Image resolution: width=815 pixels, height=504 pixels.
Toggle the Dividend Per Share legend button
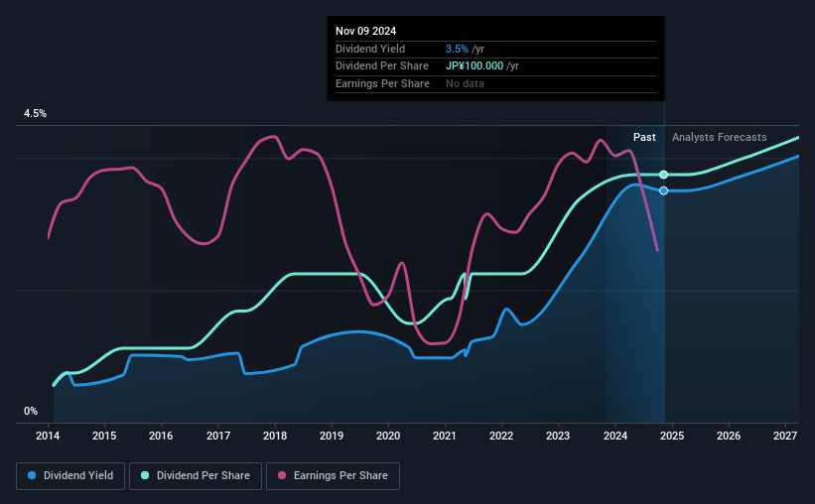point(196,476)
